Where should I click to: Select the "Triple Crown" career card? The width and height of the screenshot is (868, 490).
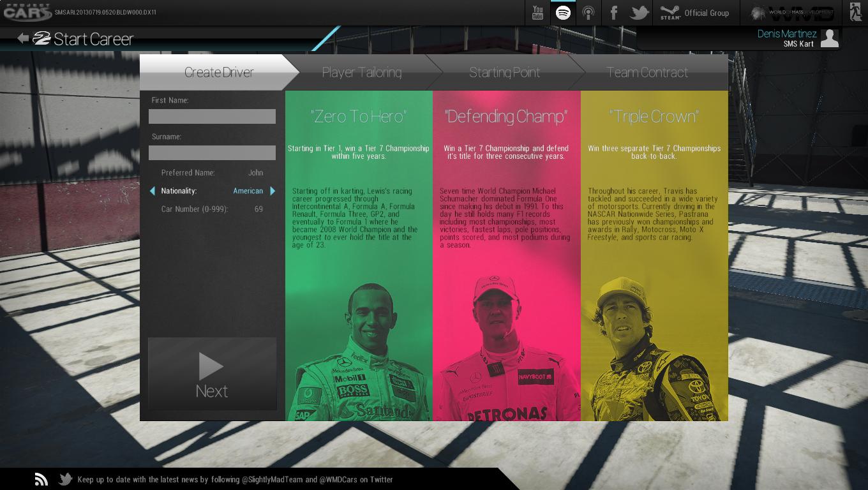pos(654,256)
